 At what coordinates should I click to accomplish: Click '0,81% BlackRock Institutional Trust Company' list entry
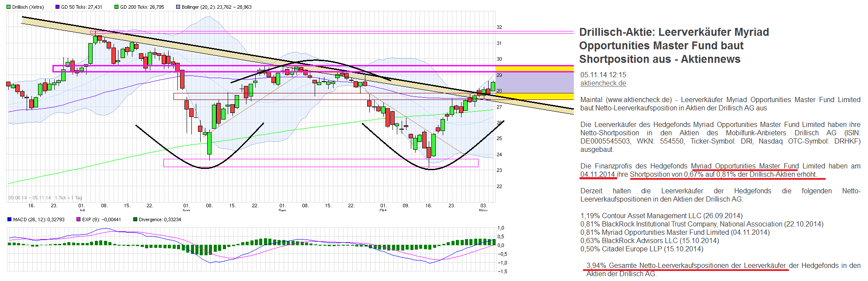702,224
